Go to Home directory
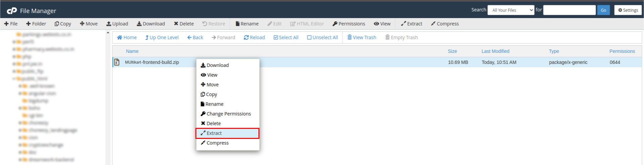644x165 pixels. coord(126,37)
